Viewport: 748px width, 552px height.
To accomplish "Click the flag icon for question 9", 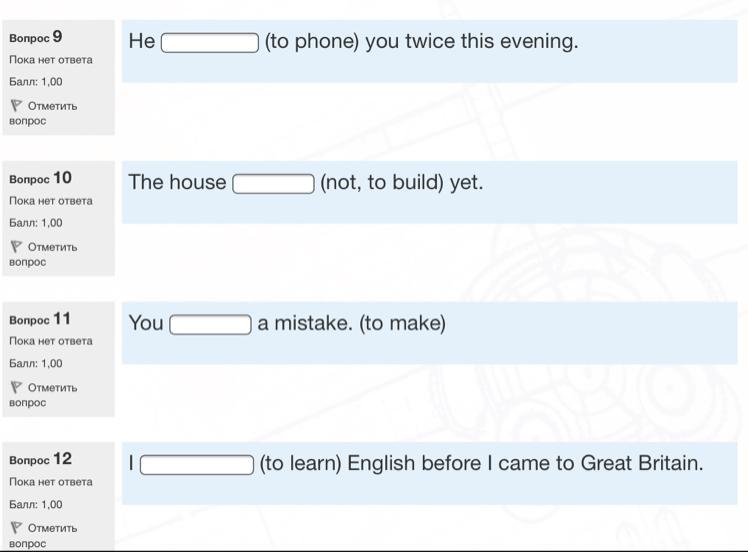I will tap(16, 105).
